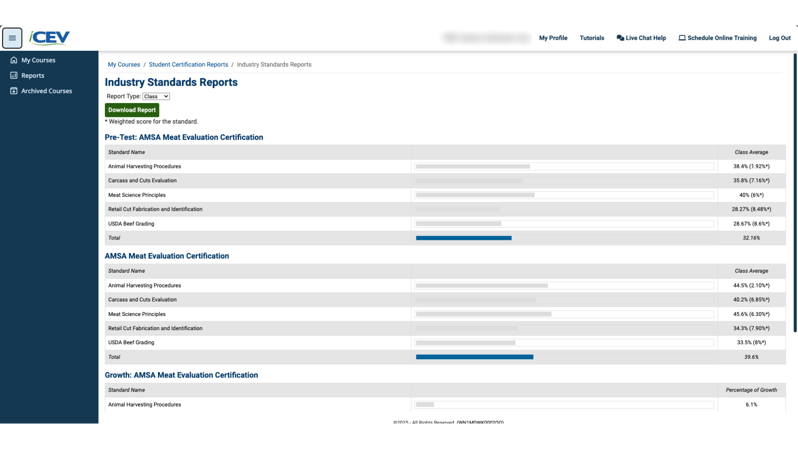Follow the My Courses breadcrumb link
The image size is (798, 449).
[x=124, y=65]
